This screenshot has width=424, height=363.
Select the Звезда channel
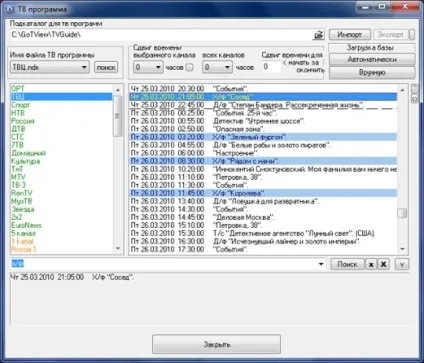pos(62,209)
